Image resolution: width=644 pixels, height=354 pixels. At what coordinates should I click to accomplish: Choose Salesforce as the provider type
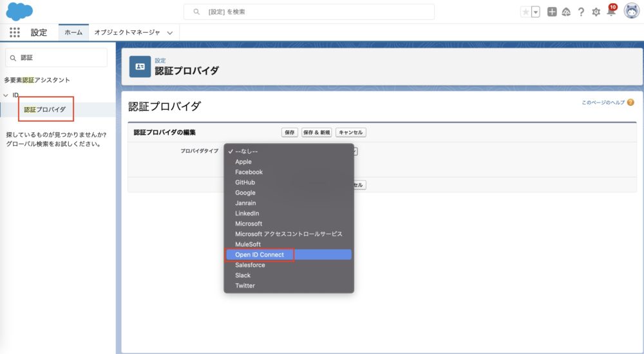[289, 265]
